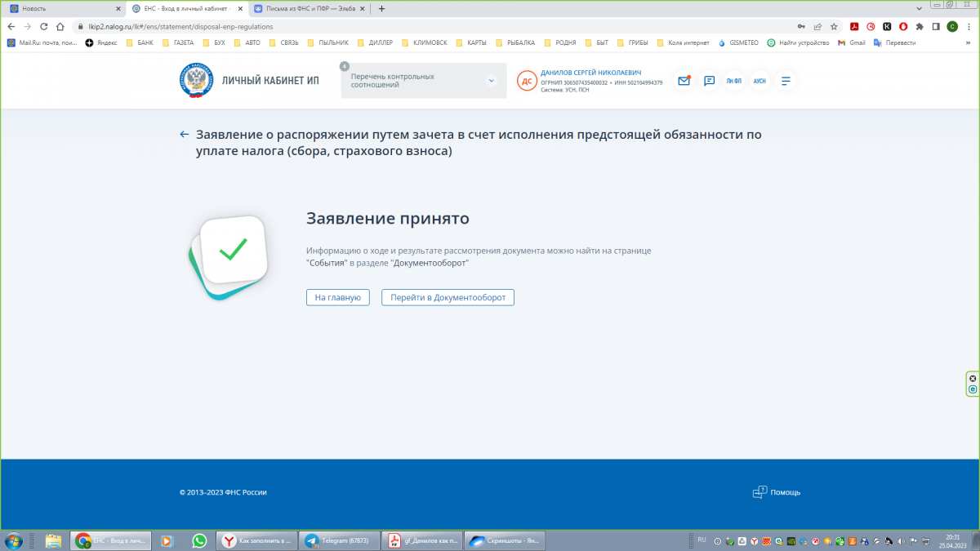Image resolution: width=980 pixels, height=551 pixels.
Task: Click the FNS logo emblem
Action: point(194,81)
